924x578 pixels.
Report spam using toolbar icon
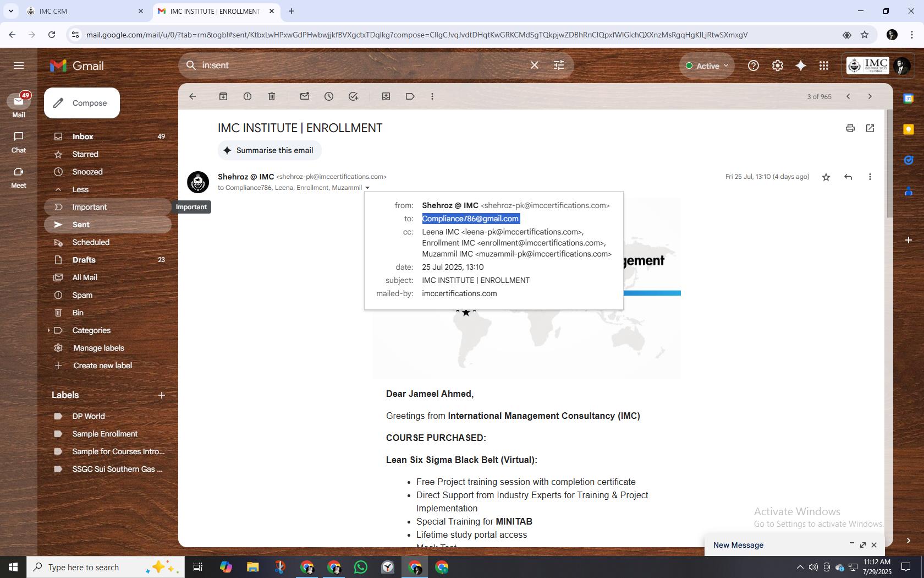point(248,96)
